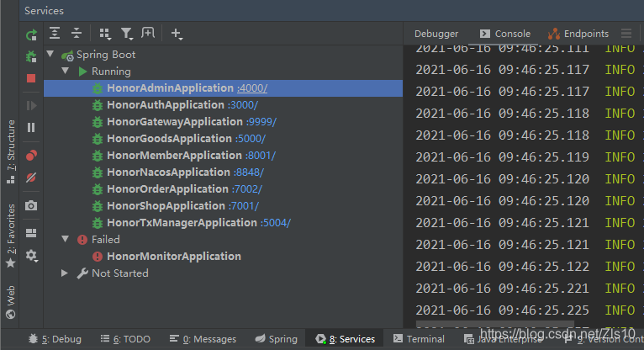
Task: Click the console horizontal scrollbar
Action: (494, 324)
